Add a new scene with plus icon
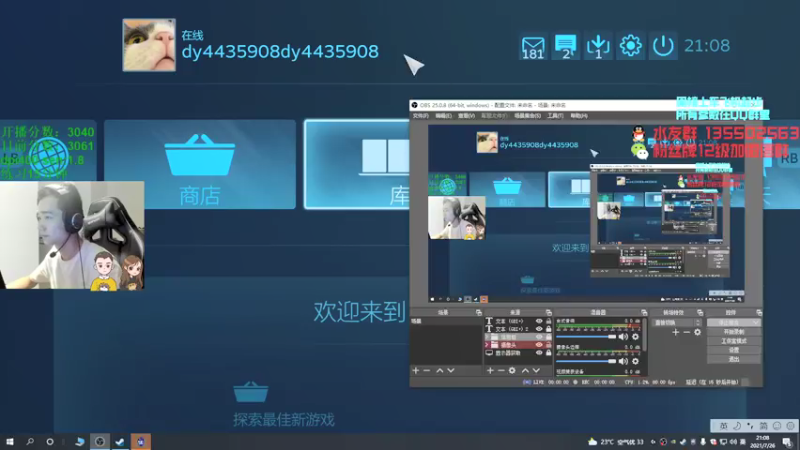800x450 pixels. tap(416, 370)
